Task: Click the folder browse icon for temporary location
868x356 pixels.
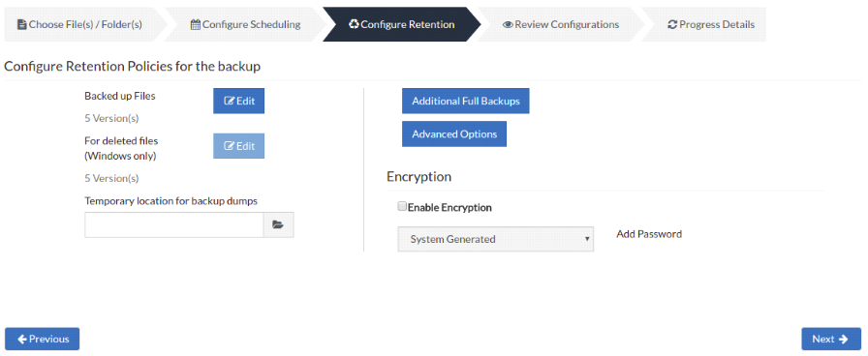Action: [278, 225]
